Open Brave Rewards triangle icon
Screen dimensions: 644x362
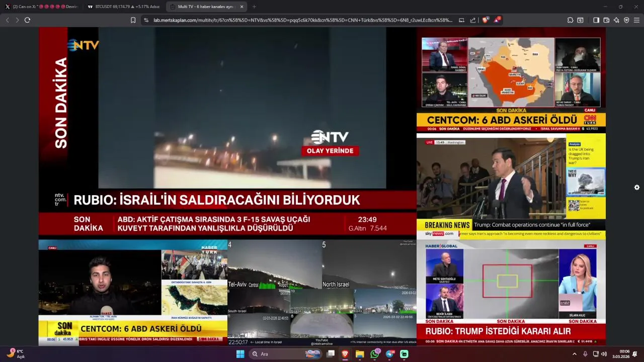(497, 20)
